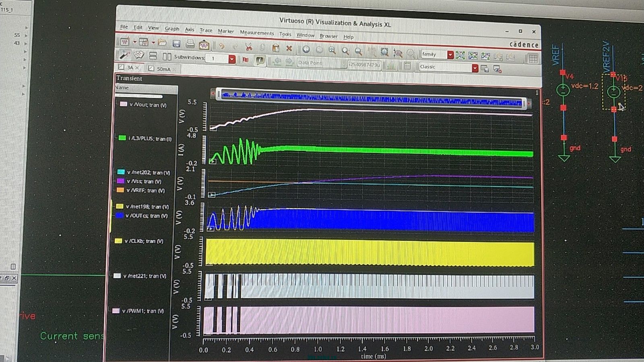
Task: Save session with the floppy disk icon
Action: point(176,43)
